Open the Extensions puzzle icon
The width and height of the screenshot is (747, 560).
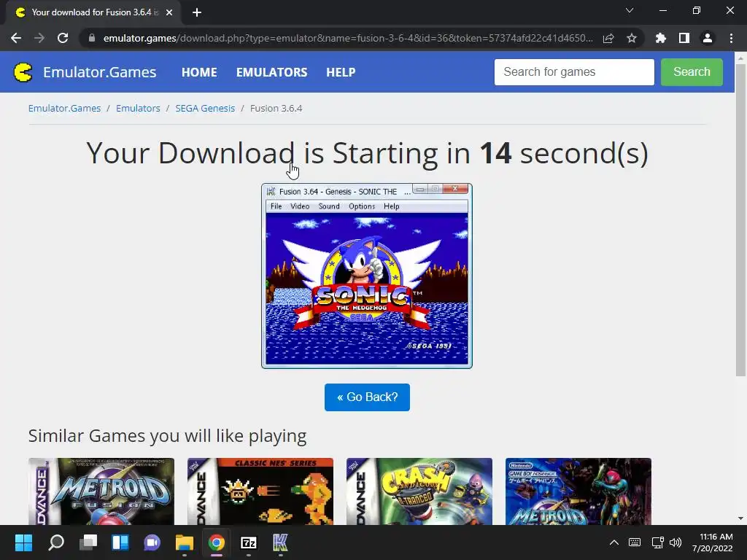661,38
